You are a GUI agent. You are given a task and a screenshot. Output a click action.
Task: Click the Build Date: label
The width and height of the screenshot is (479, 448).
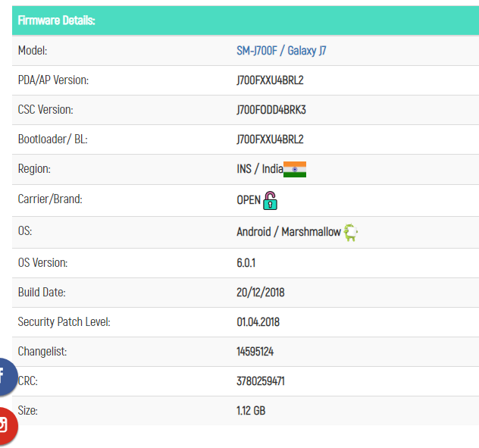[42, 293]
